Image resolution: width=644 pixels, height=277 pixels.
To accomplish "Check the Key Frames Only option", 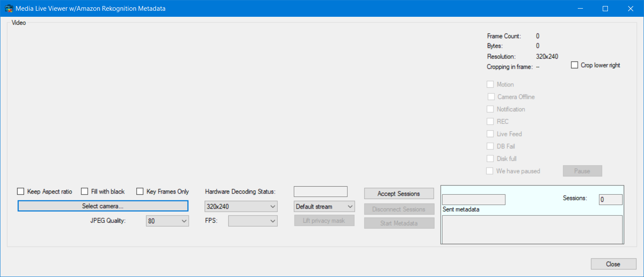I will 140,191.
